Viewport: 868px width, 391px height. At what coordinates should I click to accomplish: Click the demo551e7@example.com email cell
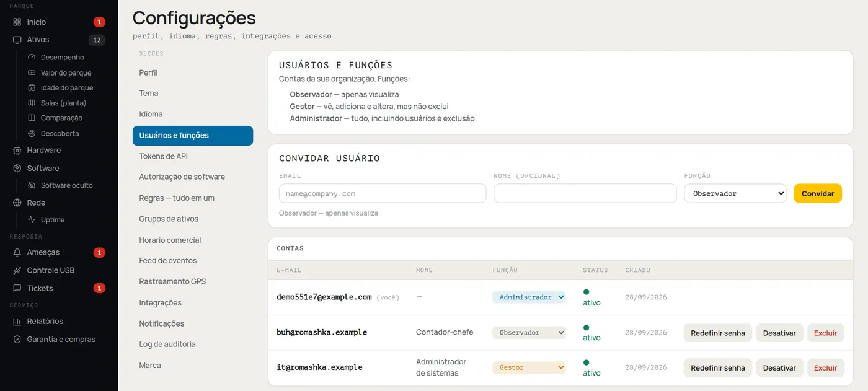(x=324, y=297)
